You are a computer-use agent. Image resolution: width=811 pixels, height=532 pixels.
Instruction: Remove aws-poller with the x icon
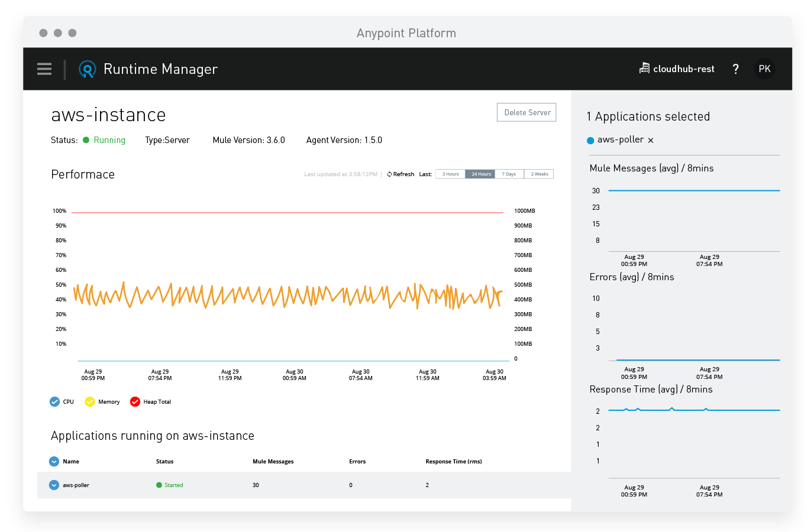tap(651, 141)
